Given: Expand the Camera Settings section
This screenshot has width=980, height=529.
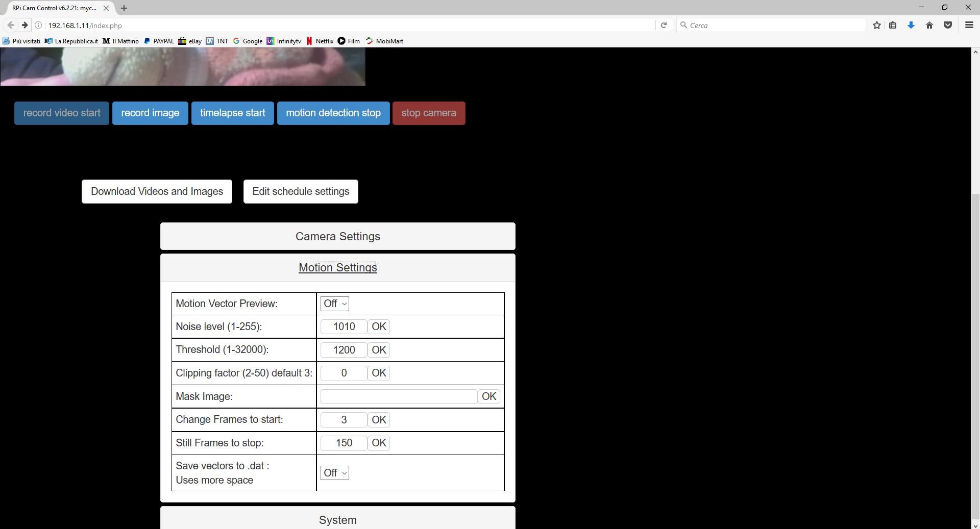Looking at the screenshot, I should coord(338,236).
